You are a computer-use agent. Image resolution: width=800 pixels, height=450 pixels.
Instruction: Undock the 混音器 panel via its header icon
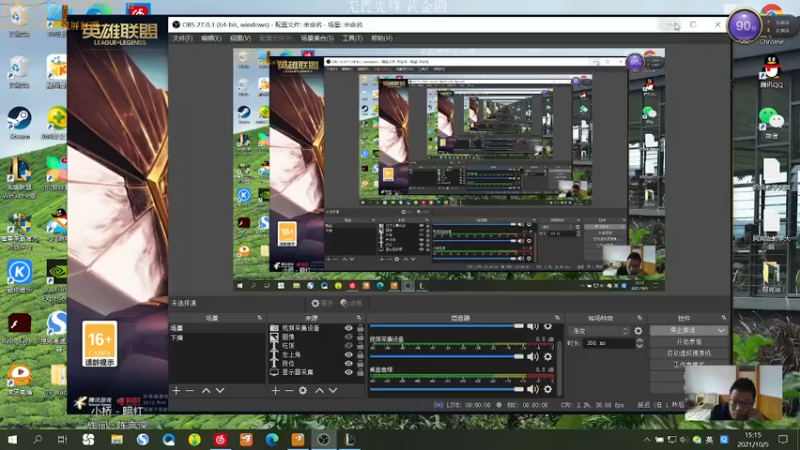[557, 318]
